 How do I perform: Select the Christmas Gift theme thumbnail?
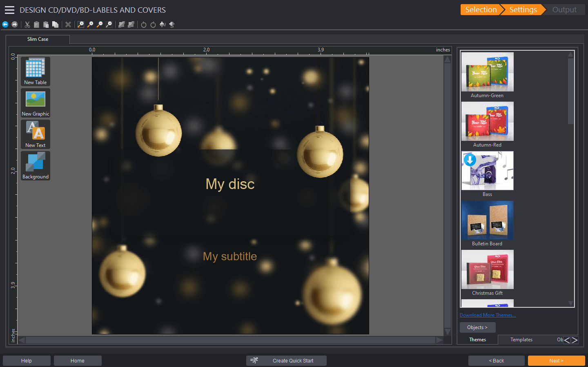[x=487, y=269]
